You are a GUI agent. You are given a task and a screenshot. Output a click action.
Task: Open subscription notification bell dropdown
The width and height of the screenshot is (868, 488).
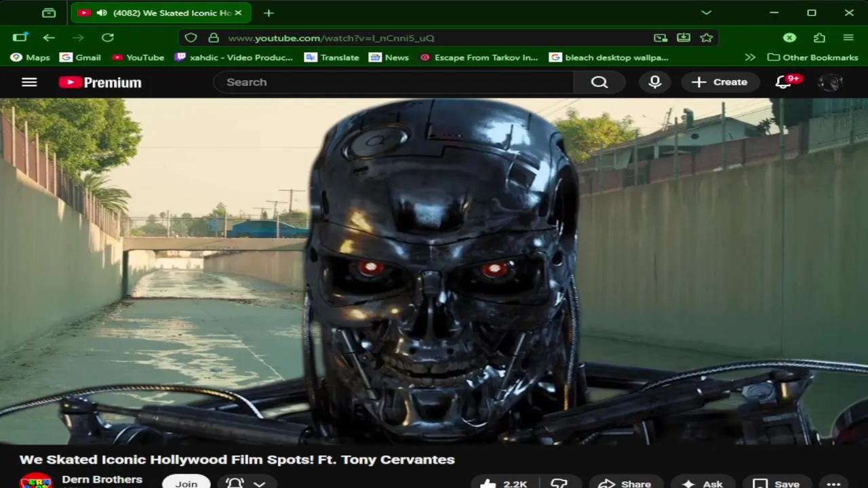coord(247,483)
